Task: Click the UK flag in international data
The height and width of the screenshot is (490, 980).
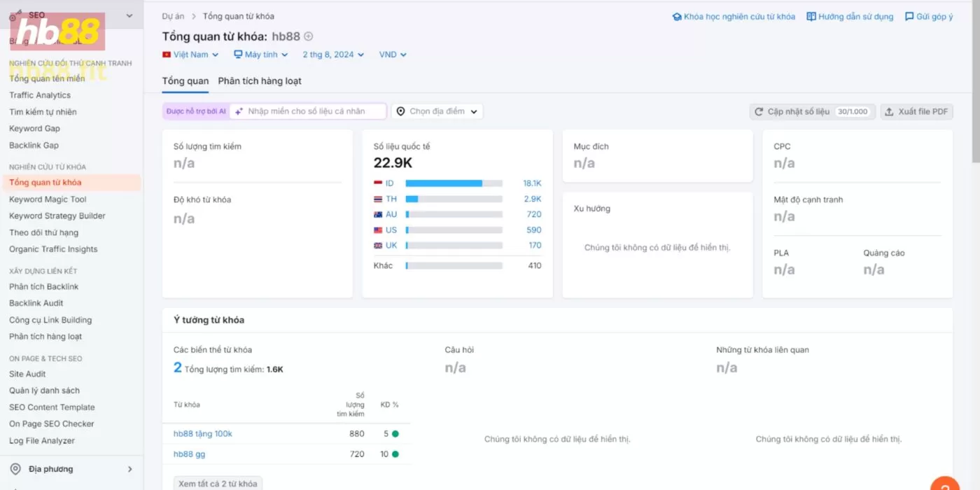Action: coord(378,245)
